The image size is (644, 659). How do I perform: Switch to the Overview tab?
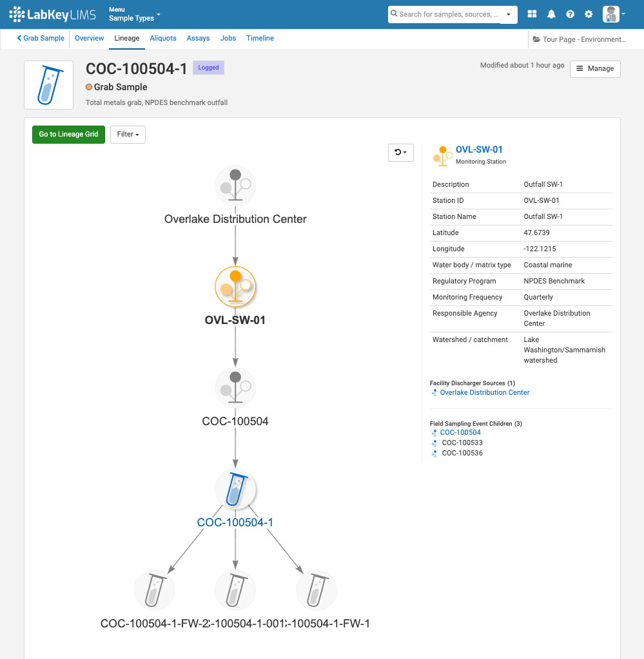[89, 38]
